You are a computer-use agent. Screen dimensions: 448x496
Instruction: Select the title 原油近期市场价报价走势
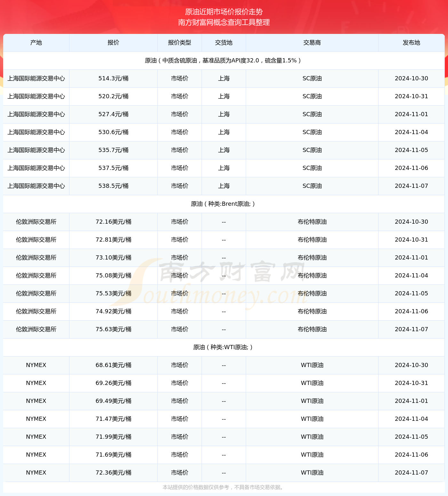(x=224, y=12)
